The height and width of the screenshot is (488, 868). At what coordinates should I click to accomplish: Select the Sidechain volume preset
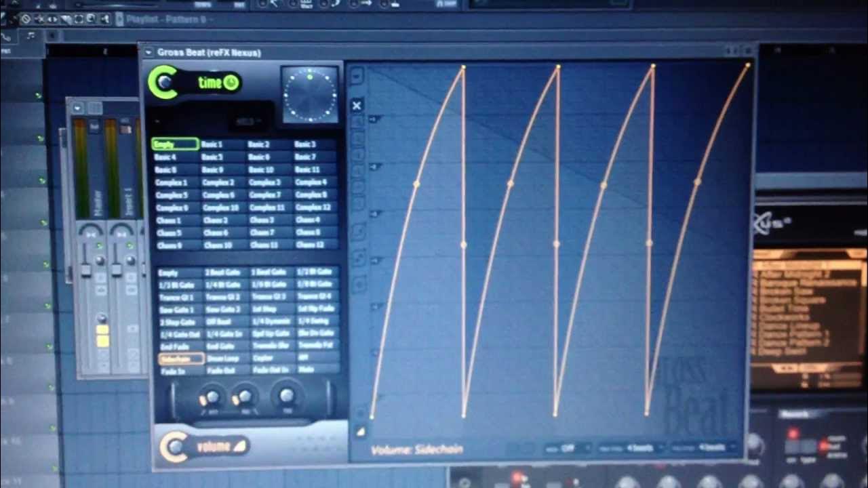pos(180,359)
